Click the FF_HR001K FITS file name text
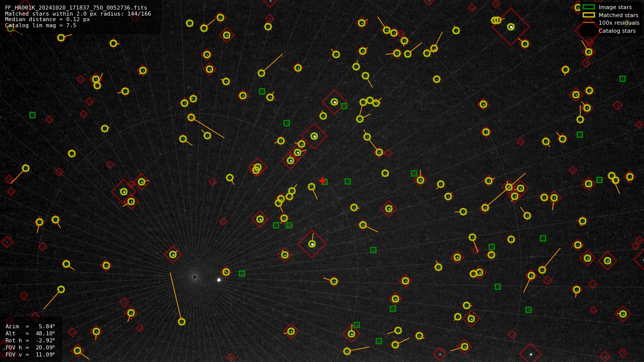This screenshot has height=362, width=644. click(x=76, y=8)
